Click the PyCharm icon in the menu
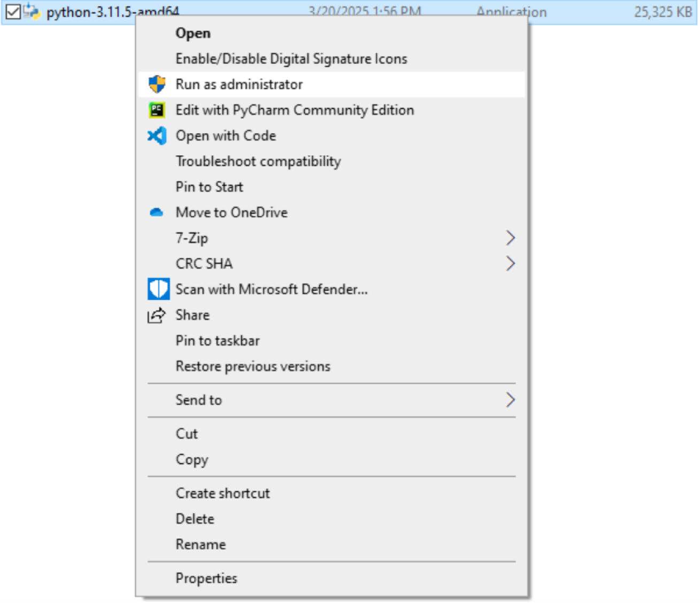Image resolution: width=700 pixels, height=603 pixels. (157, 110)
